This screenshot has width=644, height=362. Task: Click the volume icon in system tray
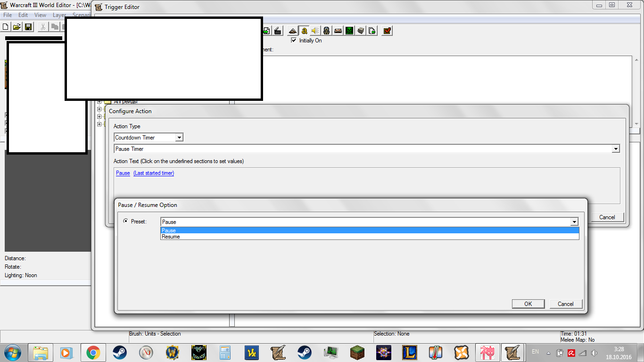pyautogui.click(x=594, y=353)
